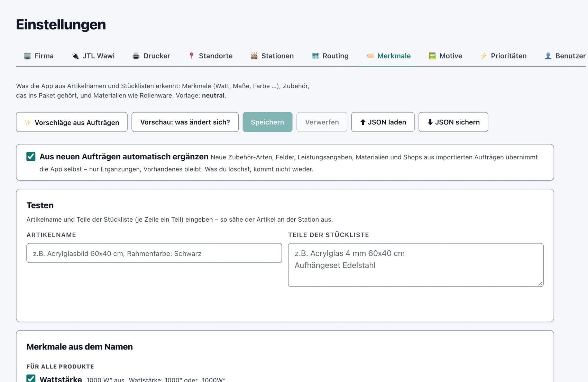Viewport: 588px width, 382px height.
Task: Click the pin icon beside Standorte
Action: click(x=192, y=56)
